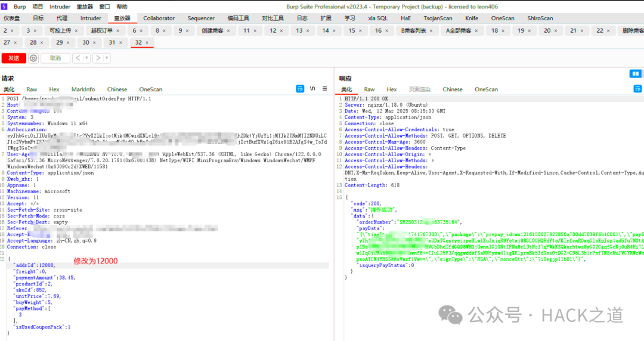Switch request view to Raw
The width and height of the screenshot is (644, 341).
[32, 89]
